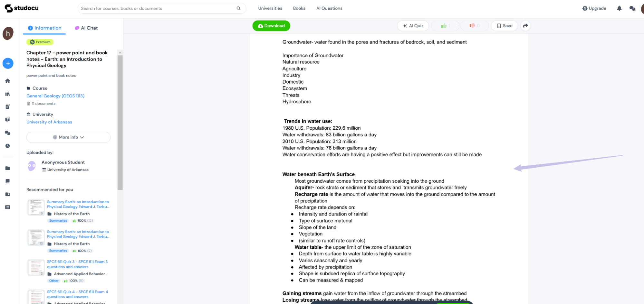This screenshot has width=644, height=304.
Task: Click the AI Questions flashcard icon in sidebar
Action: [x=8, y=119]
